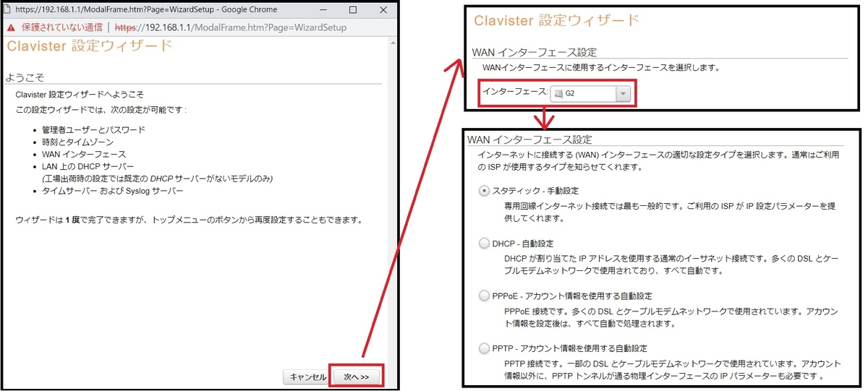Click Clavister 設定ウィザードへようこそ text

click(x=80, y=95)
